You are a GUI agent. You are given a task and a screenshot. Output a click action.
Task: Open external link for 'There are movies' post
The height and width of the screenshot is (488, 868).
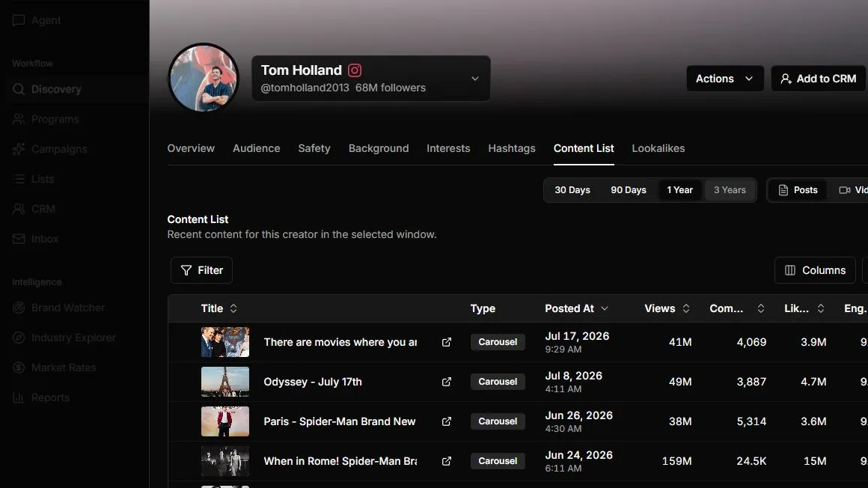446,342
